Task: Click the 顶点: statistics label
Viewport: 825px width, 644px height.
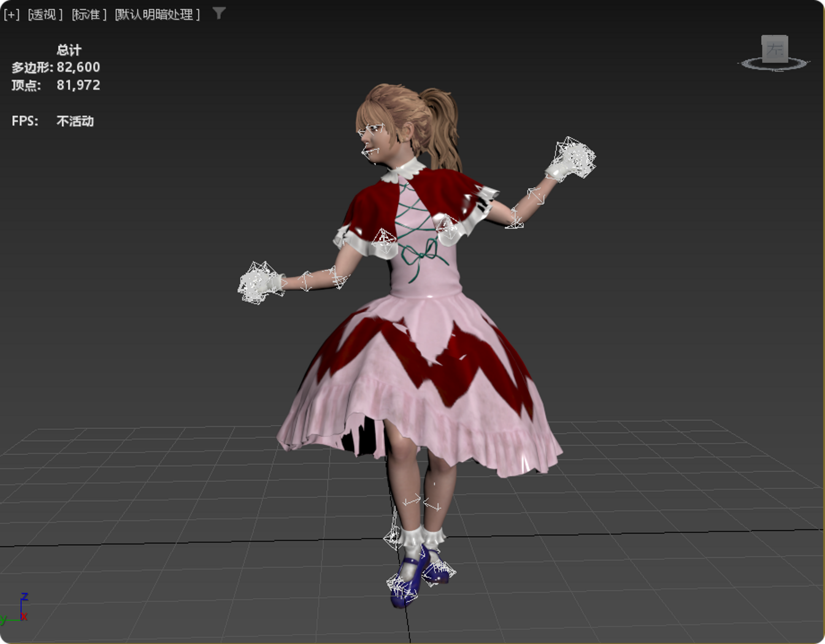Action: pos(26,85)
